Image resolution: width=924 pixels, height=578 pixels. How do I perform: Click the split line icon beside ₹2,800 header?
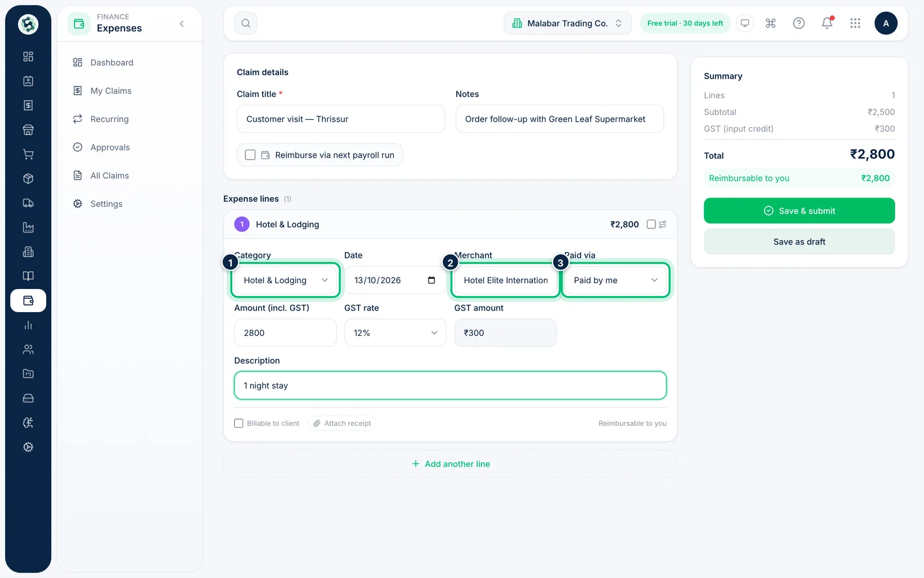(x=662, y=224)
